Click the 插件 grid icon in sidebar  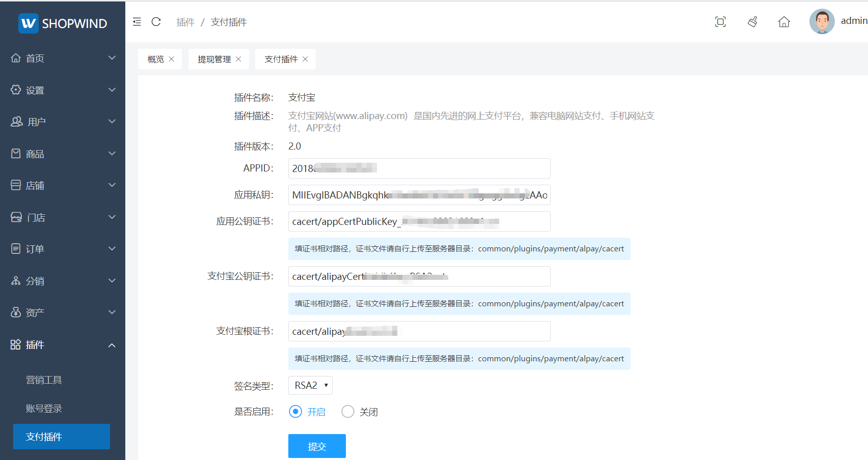click(x=16, y=344)
